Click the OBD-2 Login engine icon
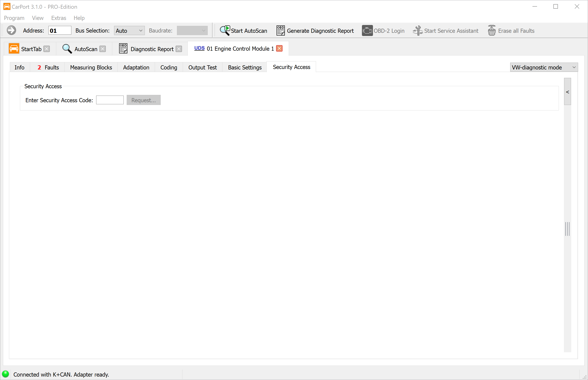The image size is (588, 380). [x=367, y=31]
